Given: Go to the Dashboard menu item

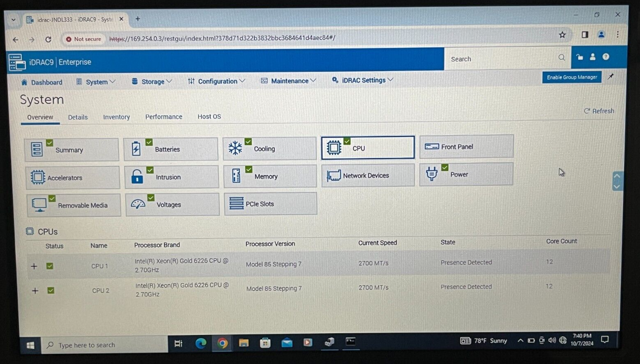Looking at the screenshot, I should point(41,82).
